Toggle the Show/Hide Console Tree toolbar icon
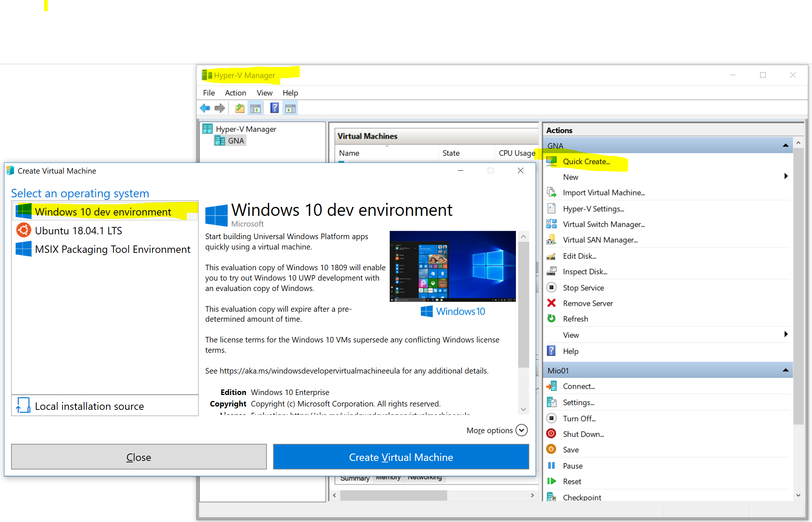The width and height of the screenshot is (812, 522). pyautogui.click(x=255, y=108)
